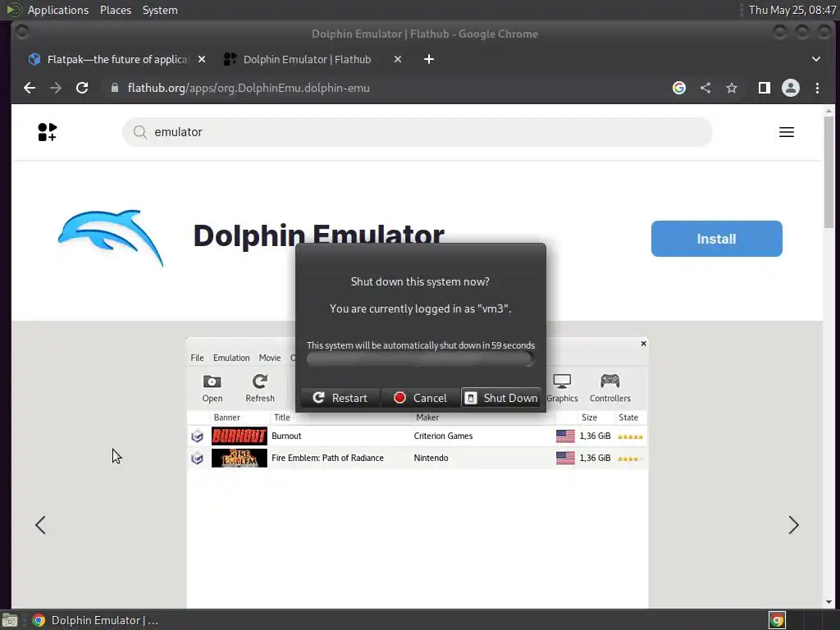
Task: Show the previous screenshot with left chevron
Action: [x=40, y=525]
